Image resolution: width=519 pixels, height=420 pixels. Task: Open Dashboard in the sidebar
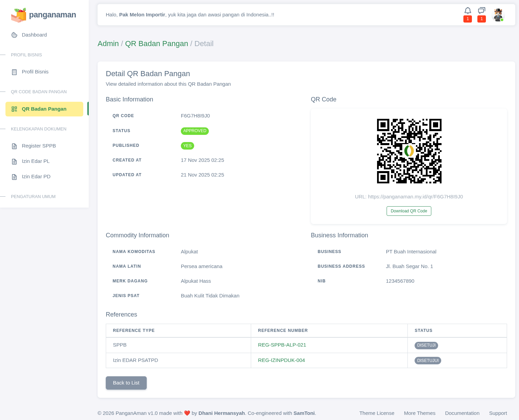pos(44,35)
